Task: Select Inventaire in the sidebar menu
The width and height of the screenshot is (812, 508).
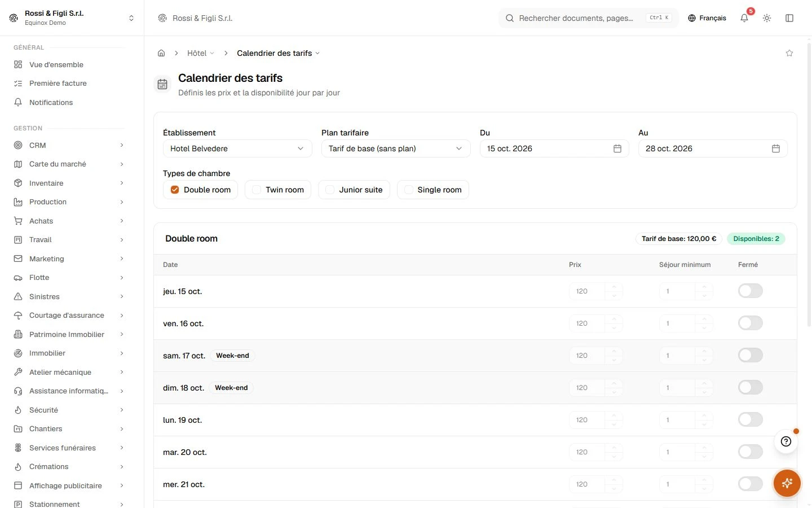Action: click(x=69, y=183)
